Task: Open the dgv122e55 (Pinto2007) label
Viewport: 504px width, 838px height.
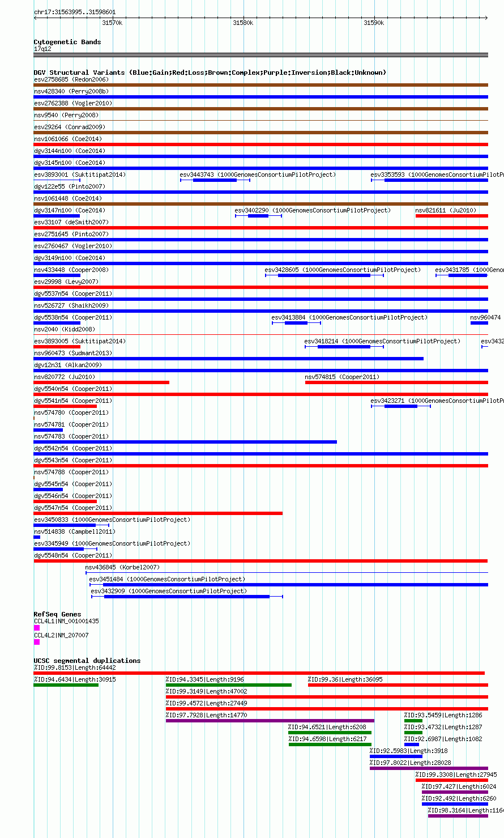Action: (x=70, y=186)
